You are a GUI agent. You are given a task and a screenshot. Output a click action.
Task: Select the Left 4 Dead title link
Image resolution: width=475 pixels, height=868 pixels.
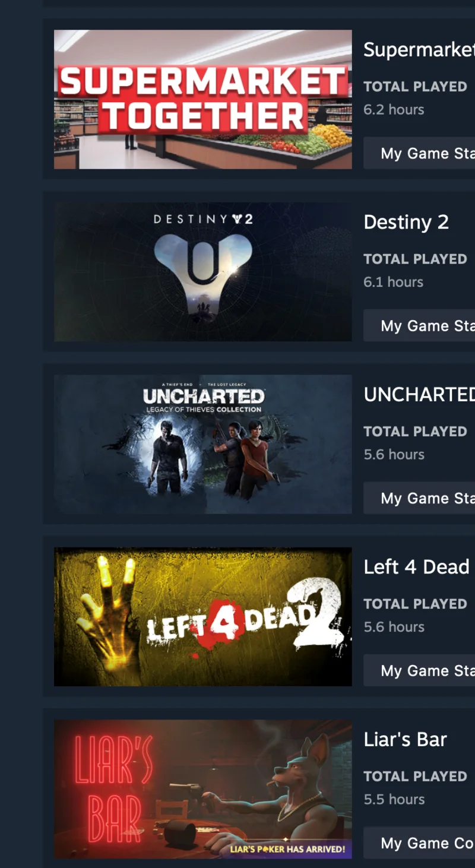pos(417,567)
